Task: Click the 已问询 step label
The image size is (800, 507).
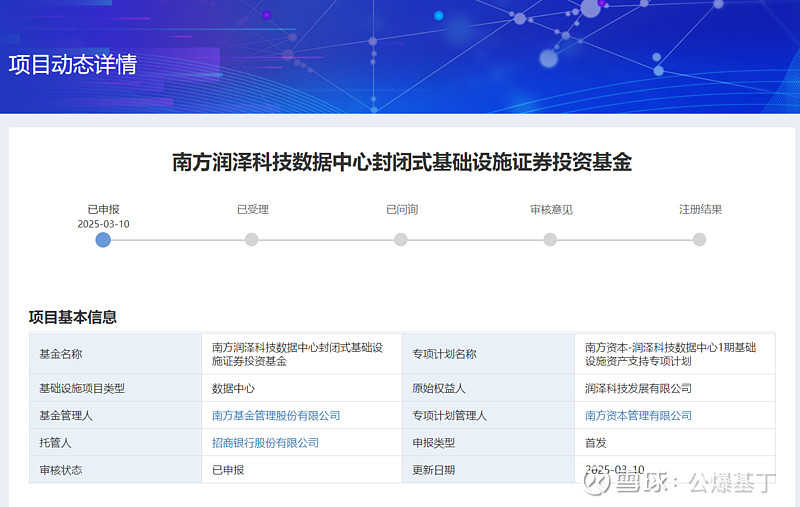Action: 402,209
